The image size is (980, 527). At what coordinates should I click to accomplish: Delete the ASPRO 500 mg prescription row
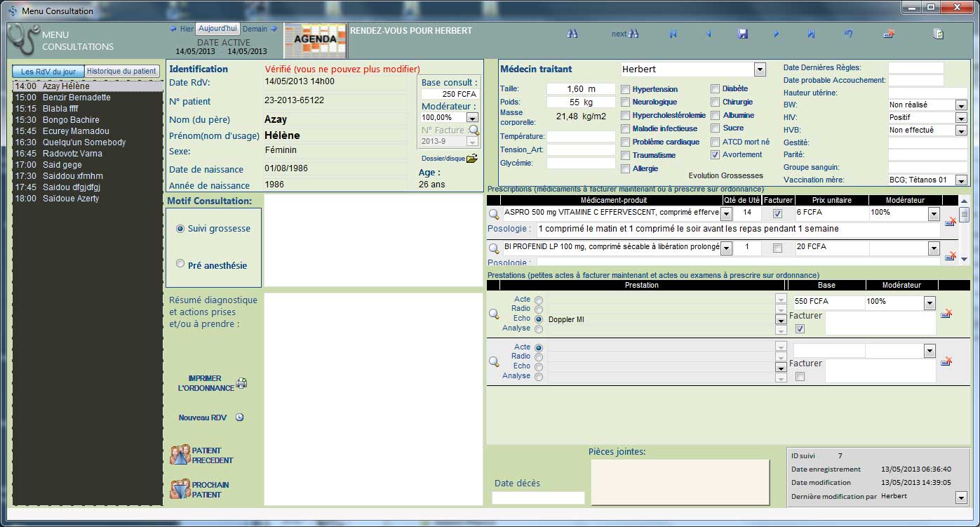point(951,222)
